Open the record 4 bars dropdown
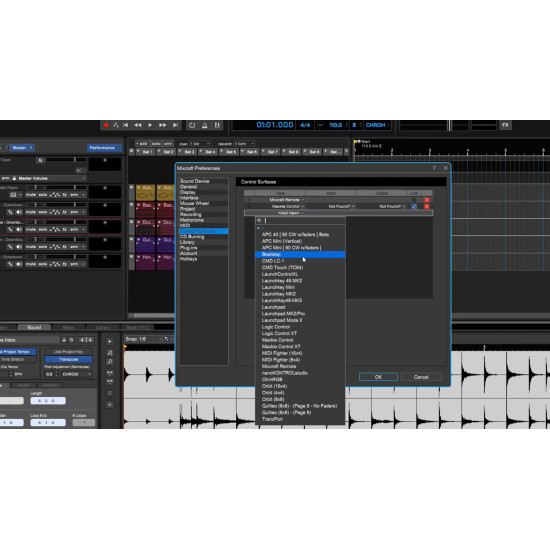The width and height of the screenshot is (550, 550). [244, 143]
